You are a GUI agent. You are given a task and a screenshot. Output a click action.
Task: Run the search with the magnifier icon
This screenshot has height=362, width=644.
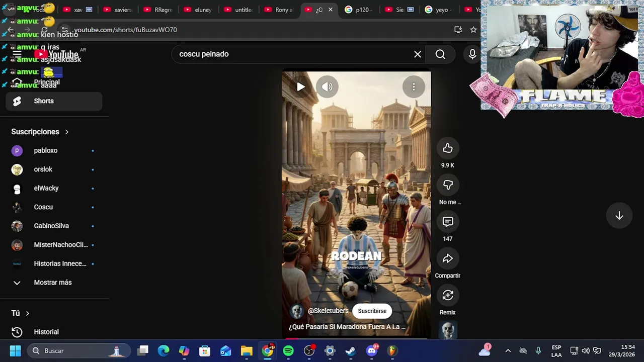coord(440,54)
